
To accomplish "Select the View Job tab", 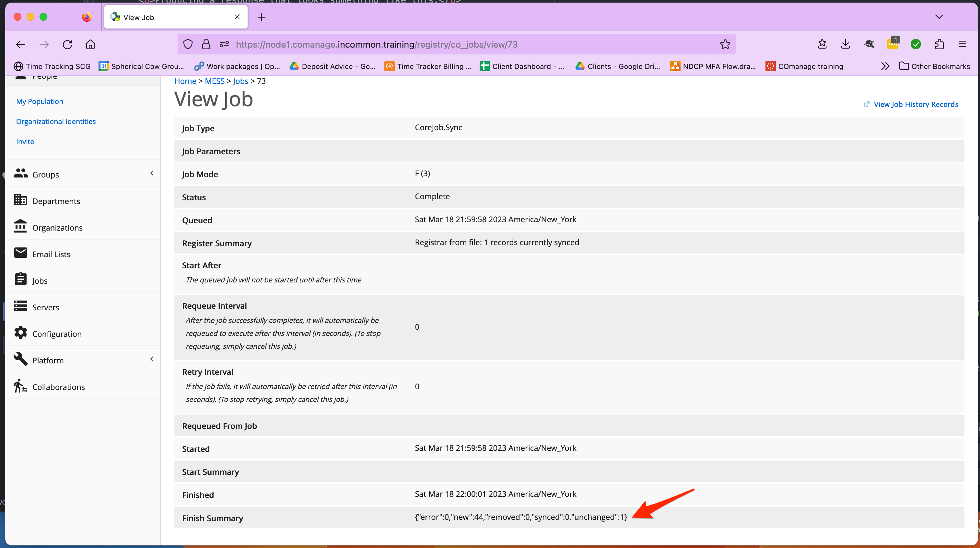I will tap(176, 17).
